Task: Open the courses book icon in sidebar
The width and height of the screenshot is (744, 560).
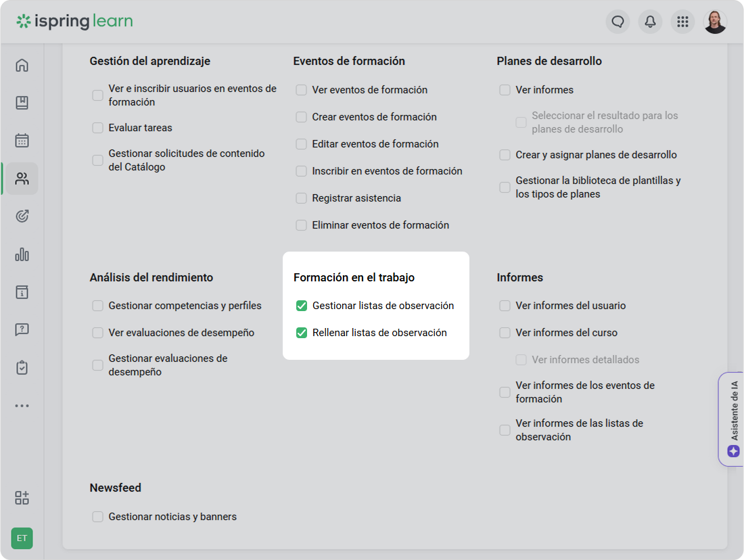Action: click(22, 103)
